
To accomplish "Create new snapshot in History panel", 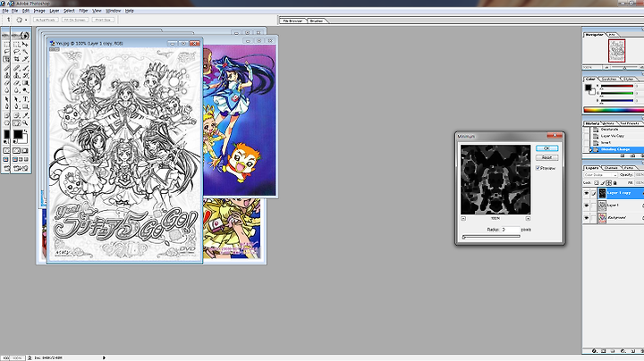I will click(x=633, y=155).
